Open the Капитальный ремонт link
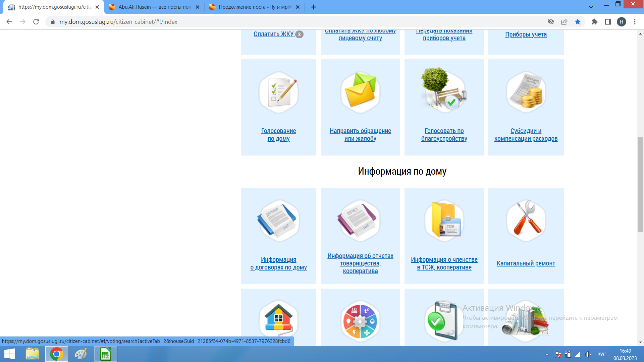This screenshot has width=644, height=362. coord(526,263)
